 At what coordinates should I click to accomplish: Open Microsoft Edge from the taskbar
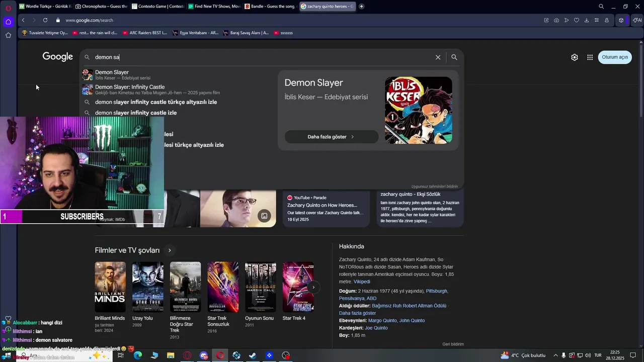point(138,355)
